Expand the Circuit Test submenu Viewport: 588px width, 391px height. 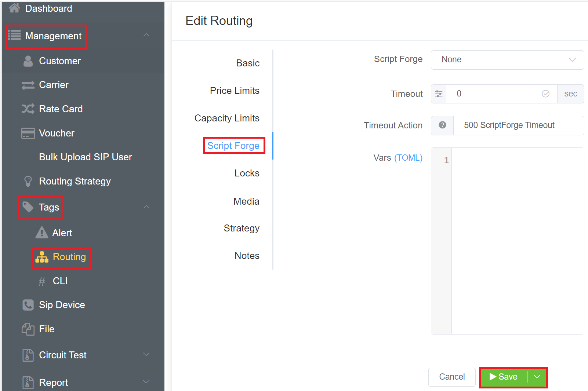pos(146,355)
